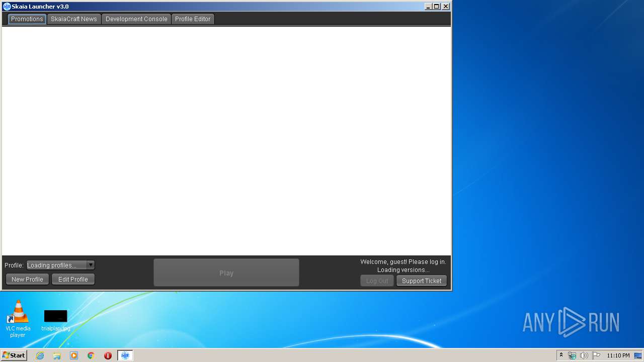The height and width of the screenshot is (362, 644).
Task: Click the Show Desktop button
Action: (x=638, y=355)
